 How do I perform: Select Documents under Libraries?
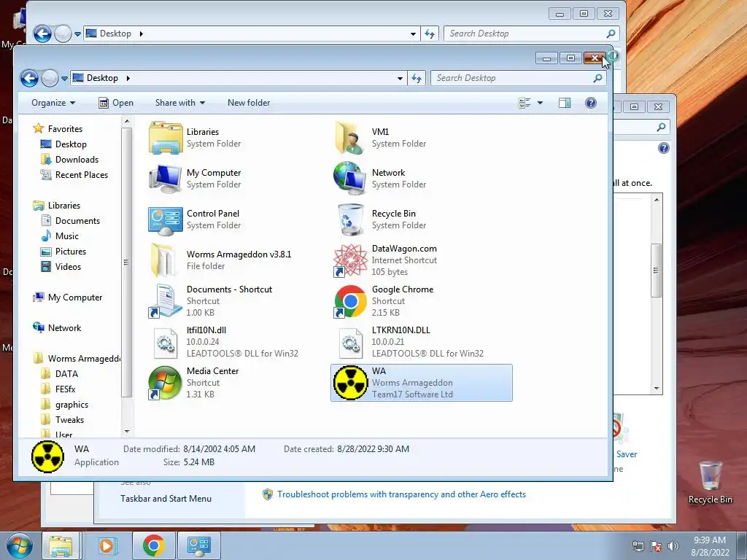(71, 220)
